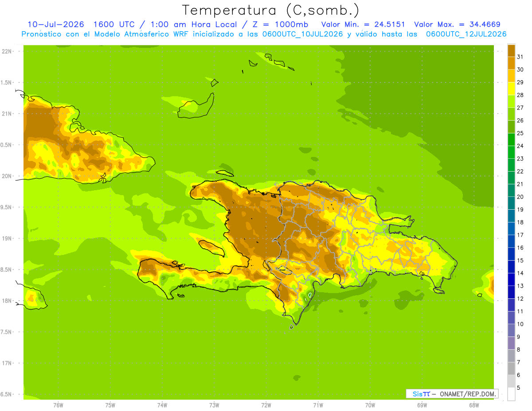Pick the legend color band between 15 and 16

[511, 254]
